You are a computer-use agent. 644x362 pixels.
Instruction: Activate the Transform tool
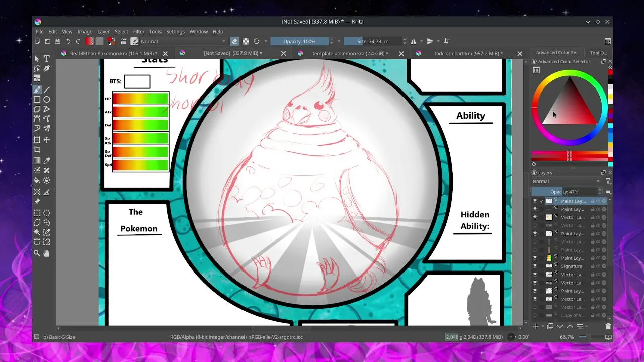[37, 140]
